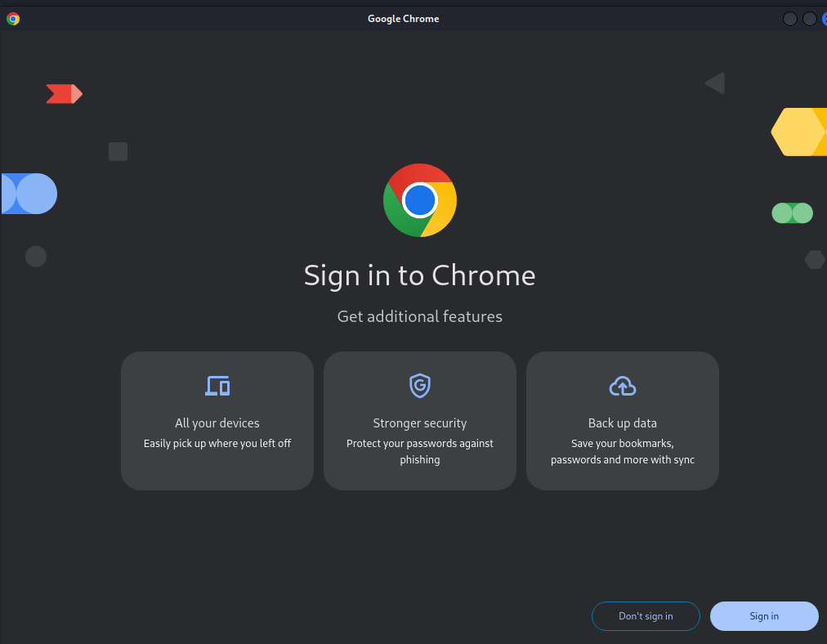Click the Sign in button
This screenshot has height=644, width=827.
[764, 616]
